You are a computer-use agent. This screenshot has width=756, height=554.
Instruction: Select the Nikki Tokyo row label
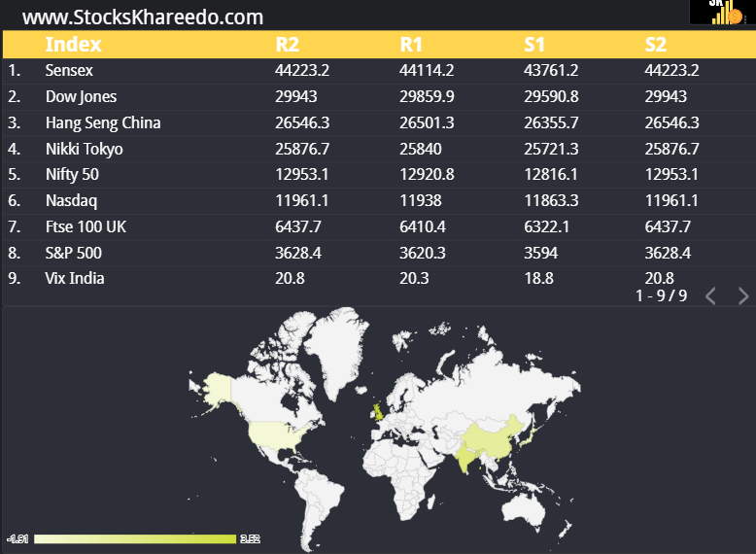(84, 149)
